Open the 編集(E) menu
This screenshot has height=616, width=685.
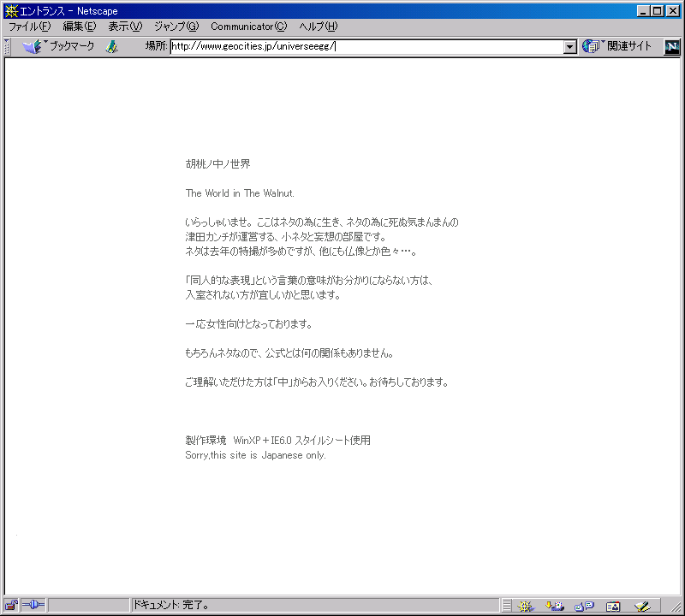(x=79, y=27)
